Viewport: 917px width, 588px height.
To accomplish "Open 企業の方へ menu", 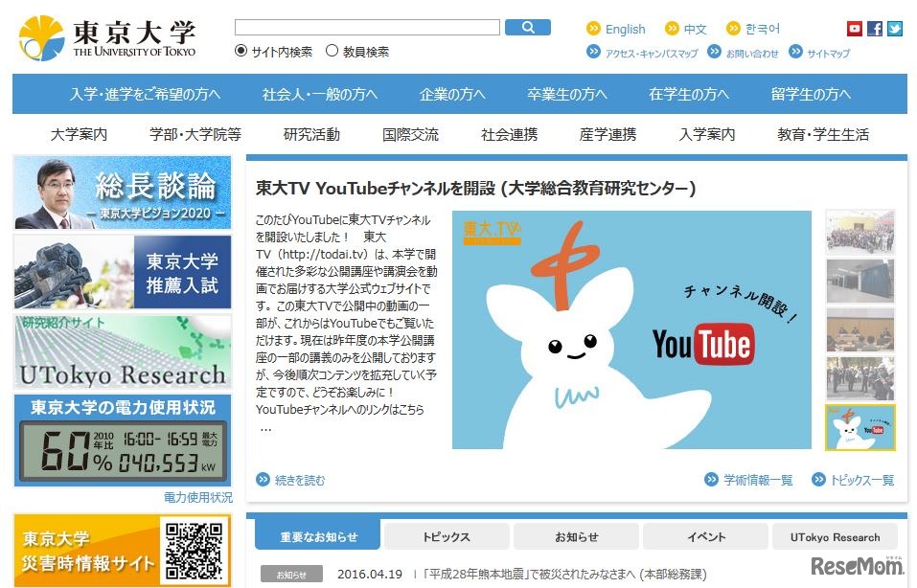I will (452, 94).
